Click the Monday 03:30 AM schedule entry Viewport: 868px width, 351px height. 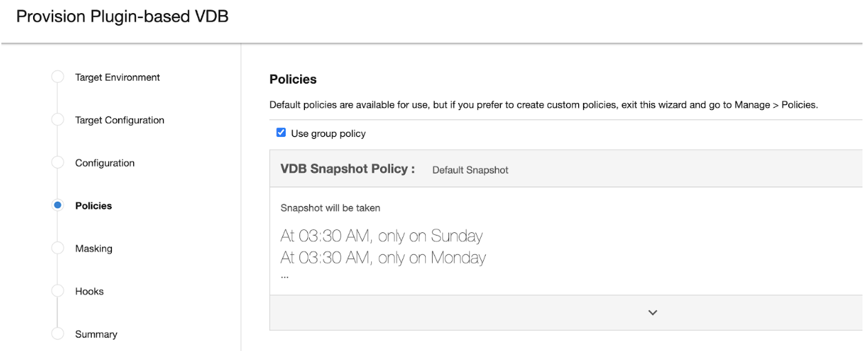pyautogui.click(x=383, y=258)
